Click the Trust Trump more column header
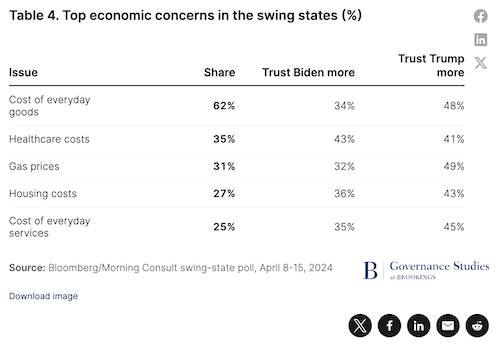This screenshot has height=361, width=500. click(431, 65)
